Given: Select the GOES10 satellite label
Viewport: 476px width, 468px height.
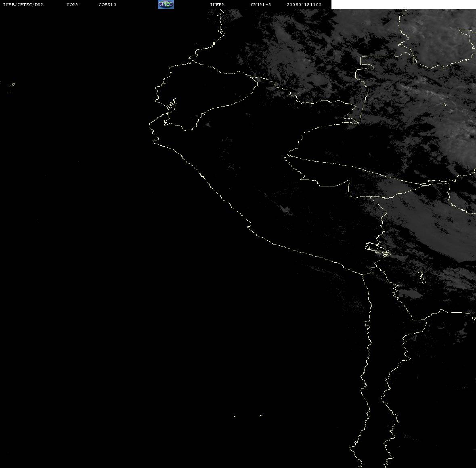Looking at the screenshot, I should (107, 4).
